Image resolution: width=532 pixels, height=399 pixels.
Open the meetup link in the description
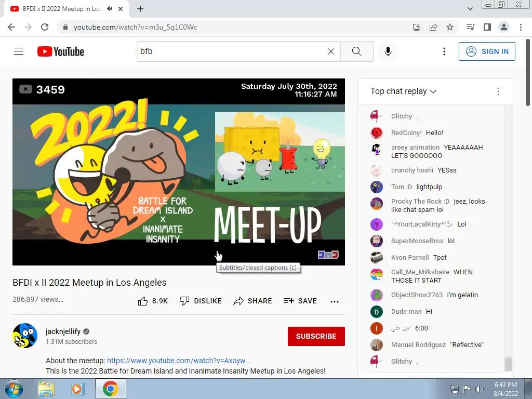179,361
